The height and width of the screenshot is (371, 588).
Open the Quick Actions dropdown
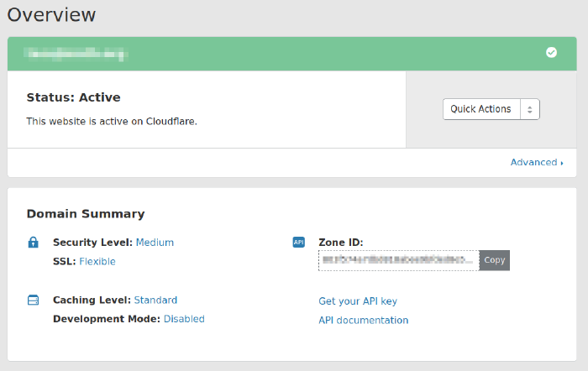coord(481,109)
